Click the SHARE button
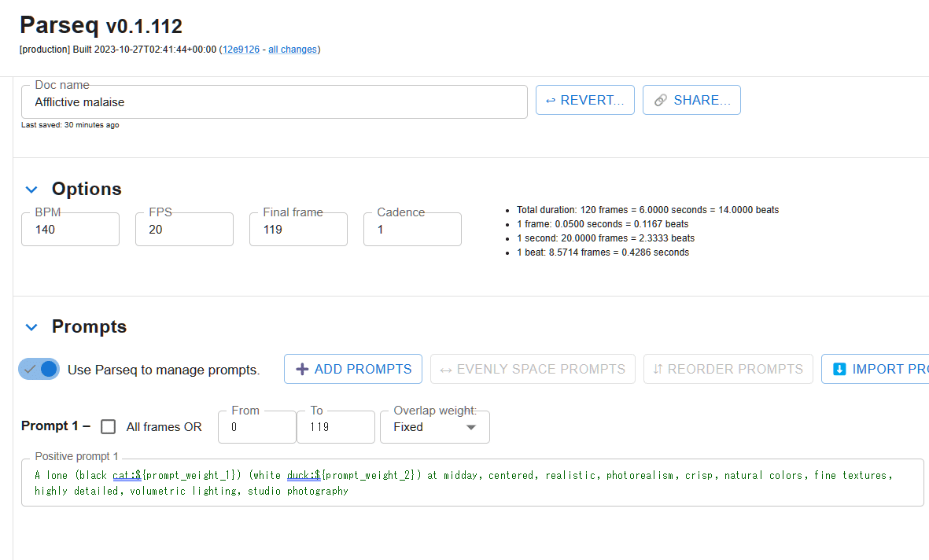The width and height of the screenshot is (929, 560). (x=691, y=100)
